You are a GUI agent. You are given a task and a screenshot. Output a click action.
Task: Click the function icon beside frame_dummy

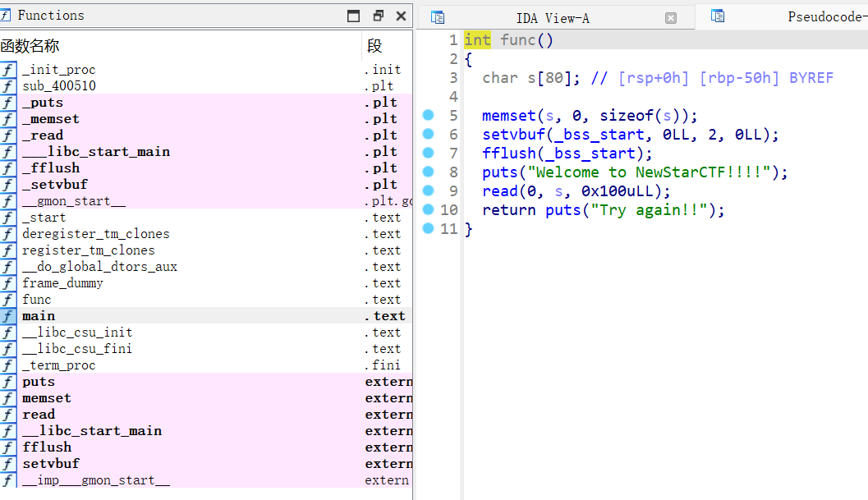point(7,283)
